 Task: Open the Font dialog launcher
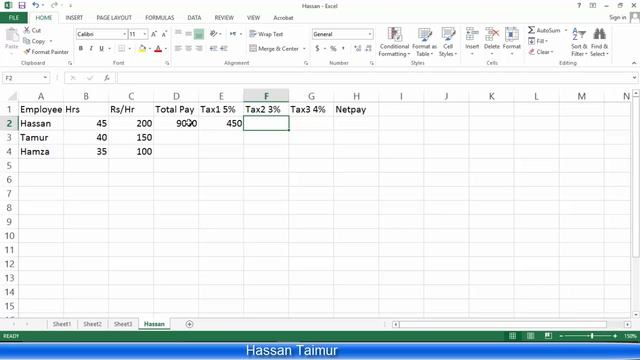167,63
